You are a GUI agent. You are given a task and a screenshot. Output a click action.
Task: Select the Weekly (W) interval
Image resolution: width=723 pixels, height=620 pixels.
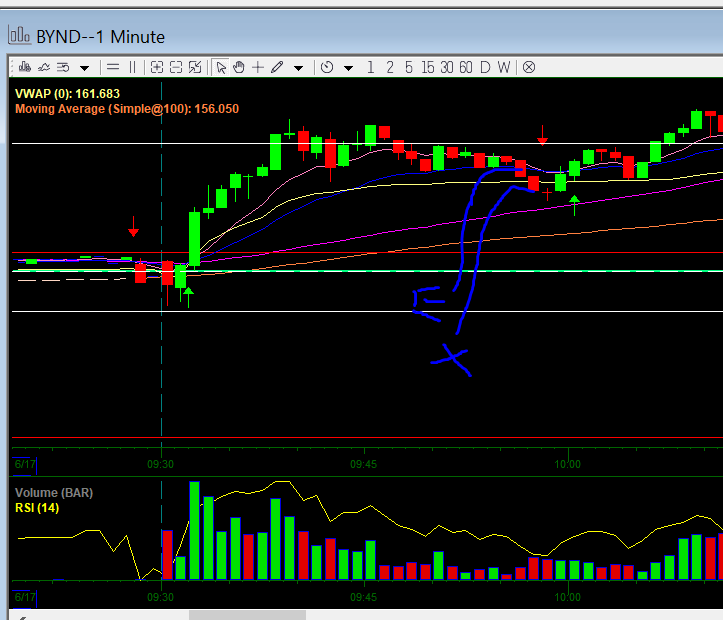[504, 67]
